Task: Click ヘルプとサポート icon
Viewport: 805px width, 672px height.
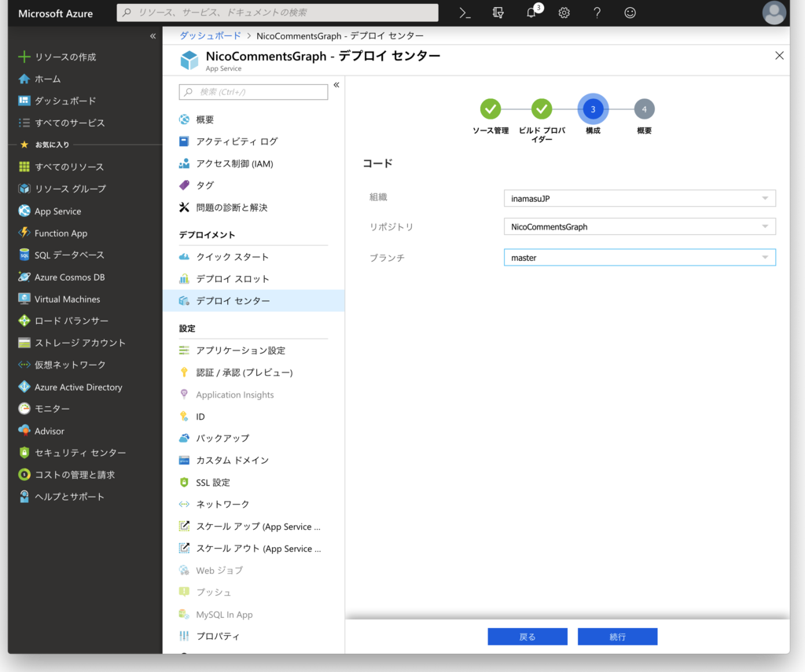Action: pyautogui.click(x=24, y=497)
